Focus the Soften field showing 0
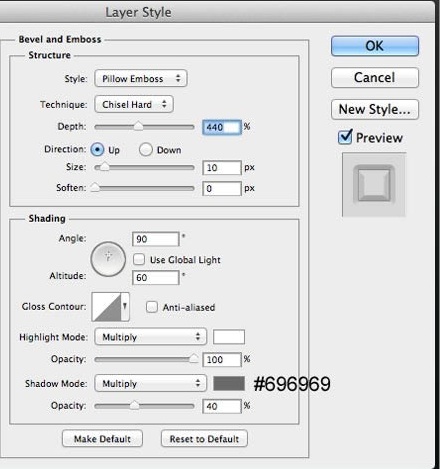 coord(222,188)
